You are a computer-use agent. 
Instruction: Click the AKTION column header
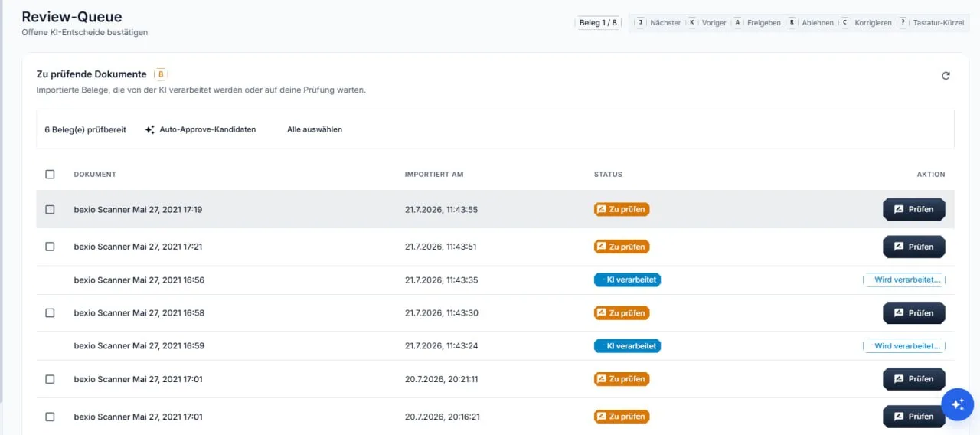[931, 175]
